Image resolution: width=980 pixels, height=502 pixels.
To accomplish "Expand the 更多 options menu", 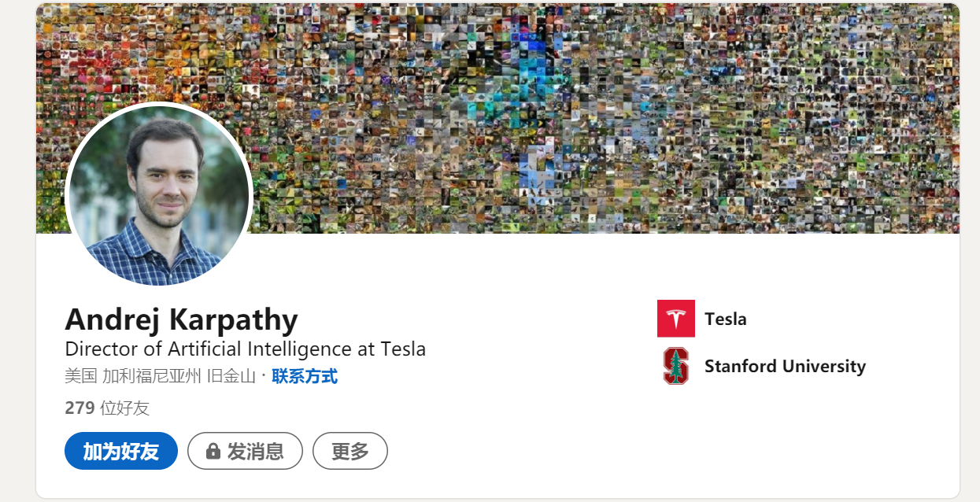I will pyautogui.click(x=350, y=451).
